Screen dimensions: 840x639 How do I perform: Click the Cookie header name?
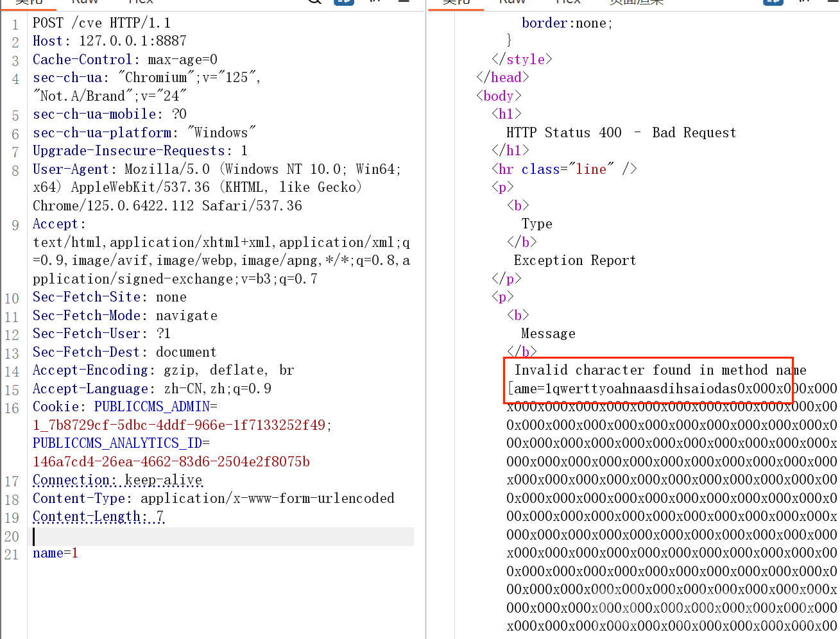coord(56,407)
